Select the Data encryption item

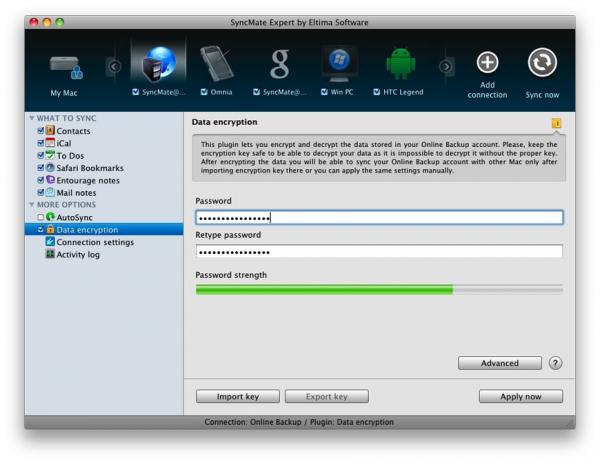click(x=104, y=230)
